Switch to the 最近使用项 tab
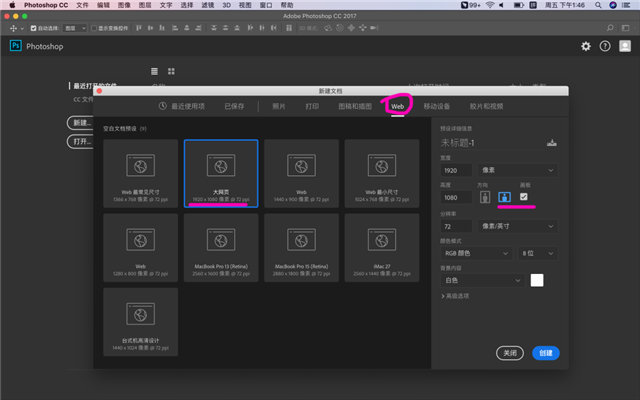Screen dimensions: 640x400 [182, 106]
